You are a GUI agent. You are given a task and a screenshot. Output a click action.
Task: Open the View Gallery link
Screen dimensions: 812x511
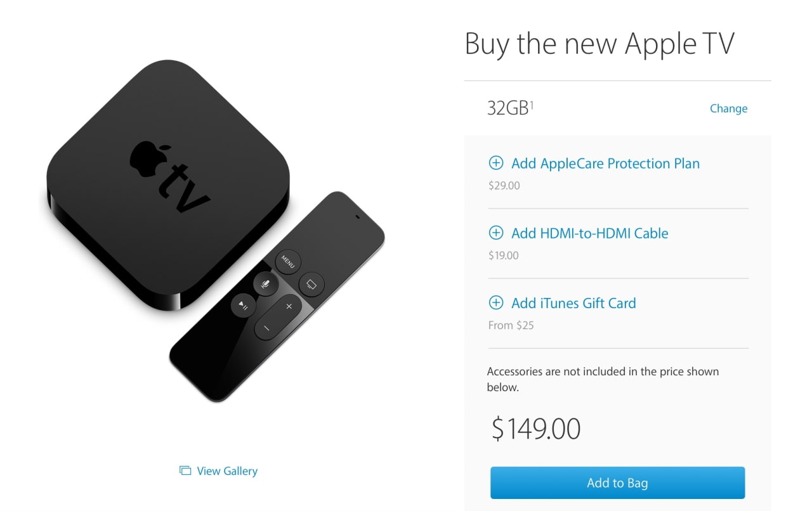click(x=227, y=470)
